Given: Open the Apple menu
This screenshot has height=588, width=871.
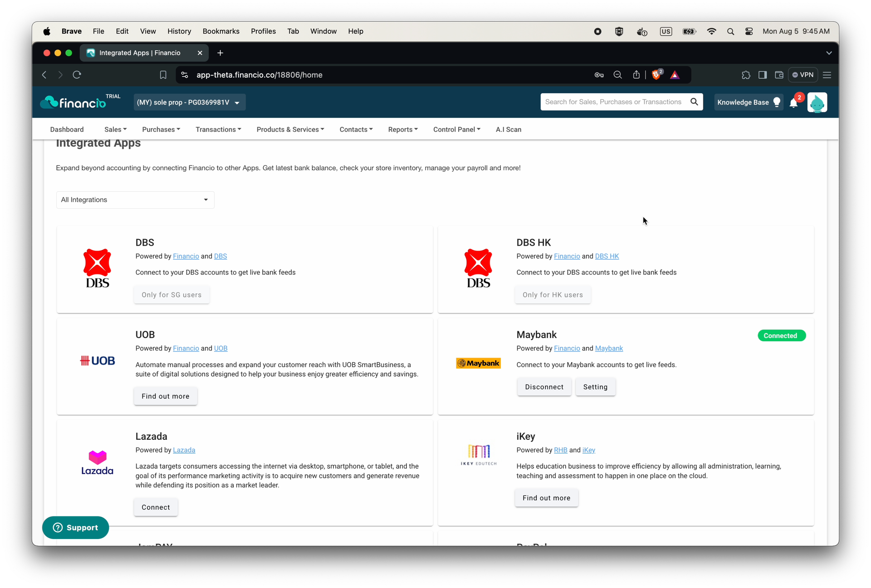Looking at the screenshot, I should click(47, 31).
